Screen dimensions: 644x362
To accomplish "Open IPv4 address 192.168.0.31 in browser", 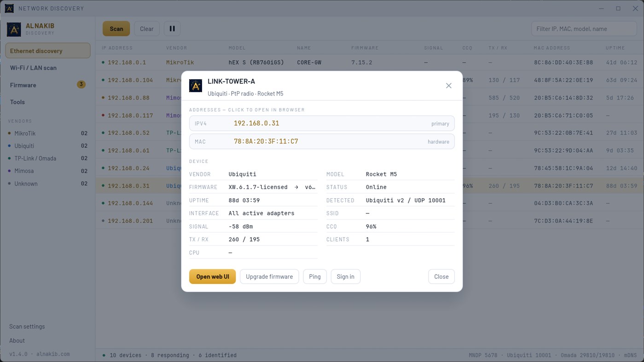I will coord(322,123).
